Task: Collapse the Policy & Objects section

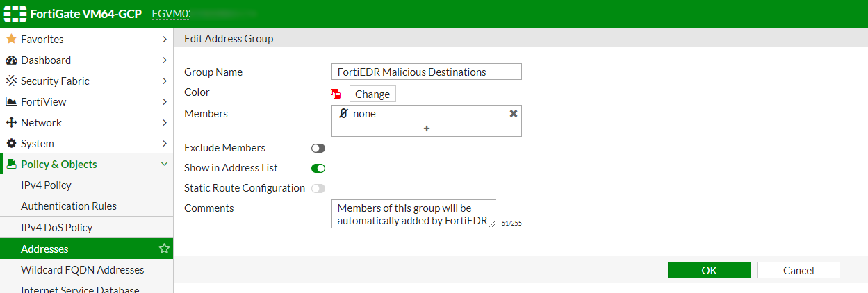Action: [x=164, y=164]
